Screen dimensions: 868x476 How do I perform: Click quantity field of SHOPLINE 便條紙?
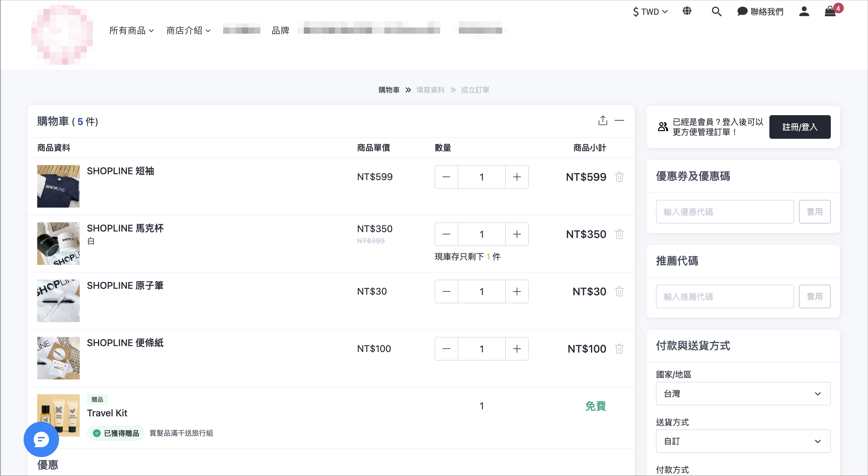tap(482, 348)
